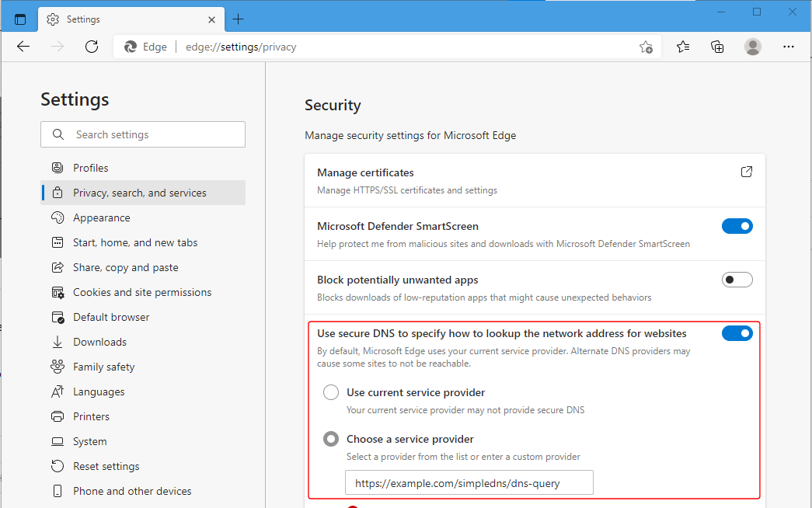This screenshot has height=508, width=812.
Task: Click the custom DNS provider text field
Action: click(469, 482)
